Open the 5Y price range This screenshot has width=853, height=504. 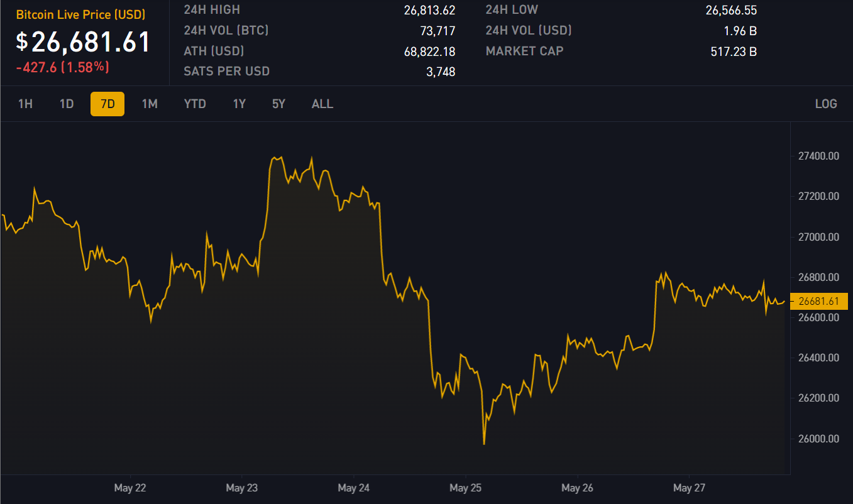(278, 104)
